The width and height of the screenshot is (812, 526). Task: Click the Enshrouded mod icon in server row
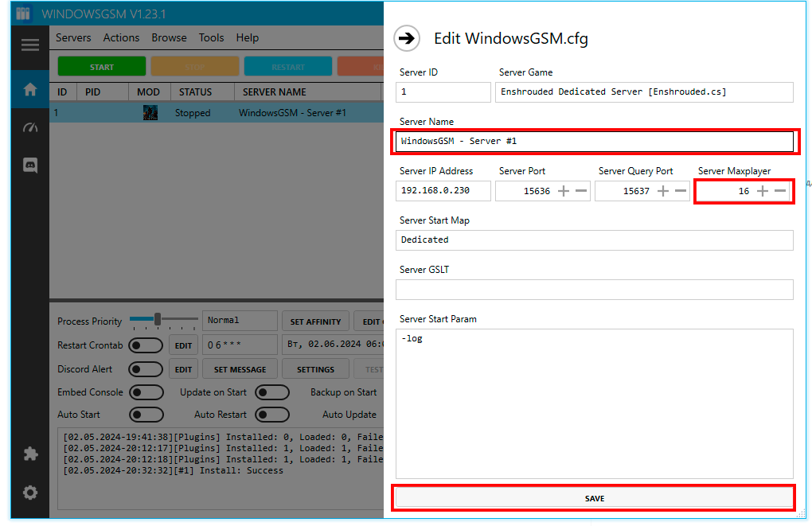[x=150, y=113]
